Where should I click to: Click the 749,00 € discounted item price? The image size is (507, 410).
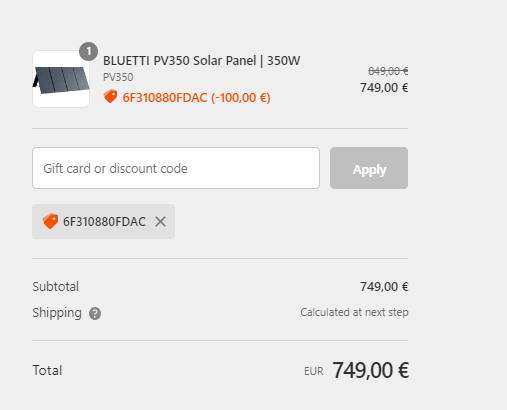(x=384, y=88)
